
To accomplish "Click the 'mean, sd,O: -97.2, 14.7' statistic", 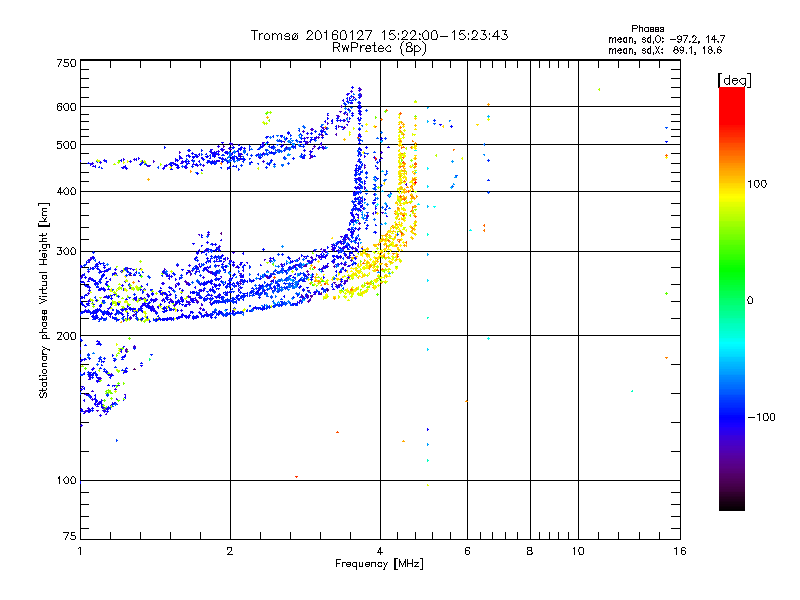I will pyautogui.click(x=666, y=39).
